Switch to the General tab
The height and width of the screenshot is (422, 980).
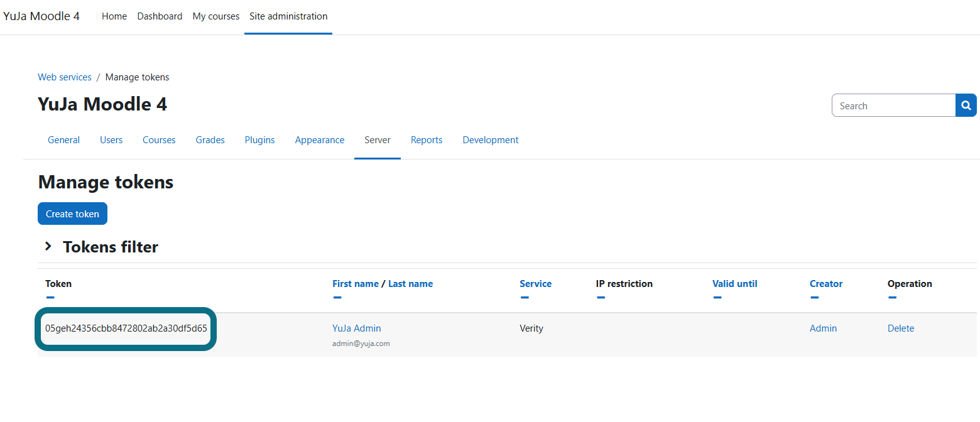pos(63,140)
